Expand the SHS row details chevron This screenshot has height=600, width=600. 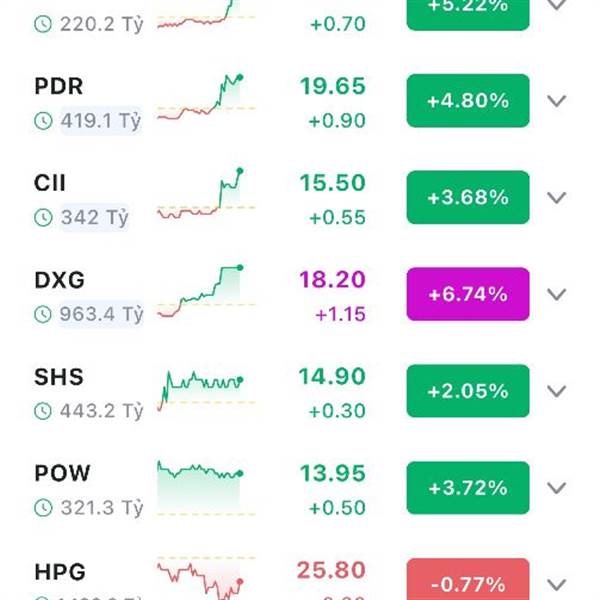coord(556,391)
